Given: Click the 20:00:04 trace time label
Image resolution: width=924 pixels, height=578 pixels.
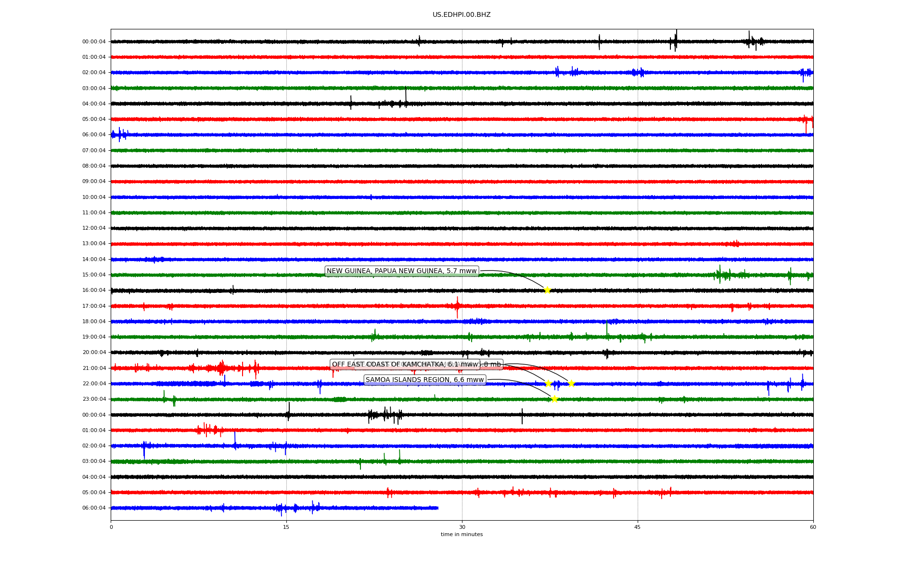Looking at the screenshot, I should pyautogui.click(x=94, y=353).
